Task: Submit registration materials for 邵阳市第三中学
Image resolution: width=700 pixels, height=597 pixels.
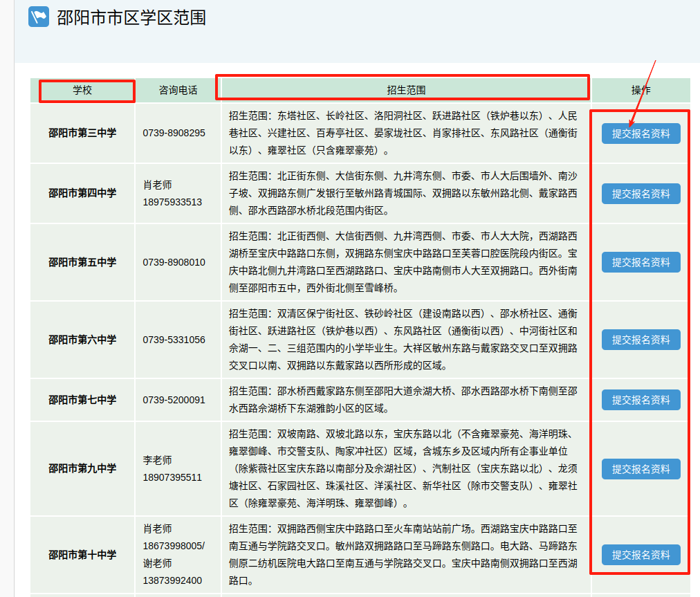Action: tap(641, 134)
